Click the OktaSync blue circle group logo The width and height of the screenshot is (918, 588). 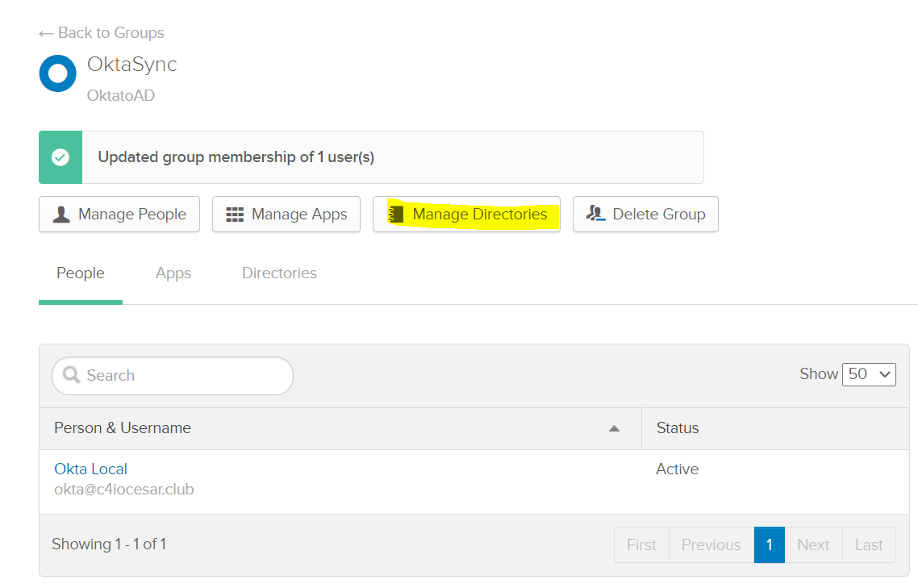pos(57,73)
